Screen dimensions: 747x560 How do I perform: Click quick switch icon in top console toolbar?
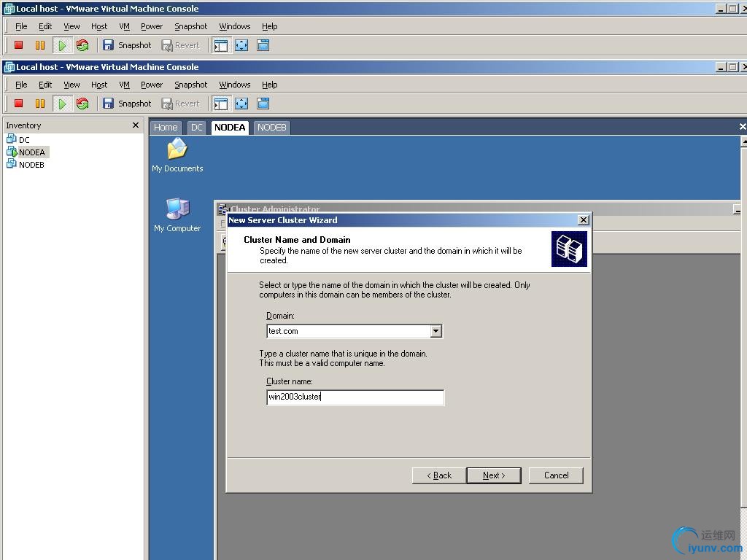click(263, 45)
